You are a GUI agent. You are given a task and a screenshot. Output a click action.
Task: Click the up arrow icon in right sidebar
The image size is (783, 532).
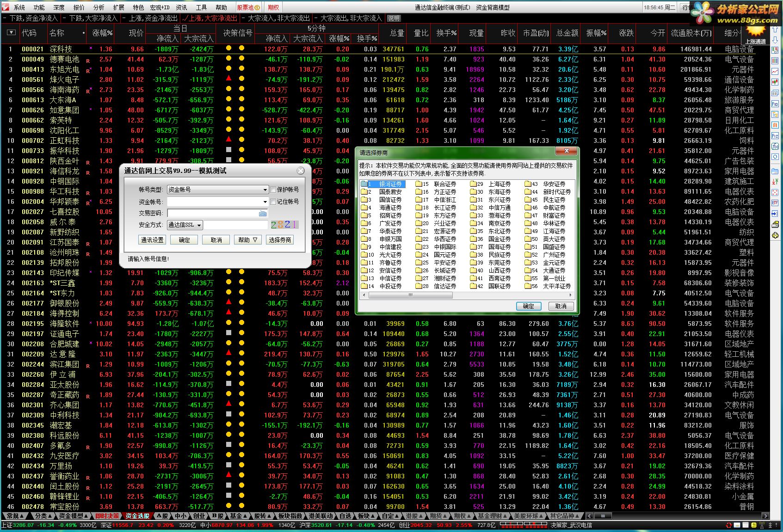(x=775, y=29)
